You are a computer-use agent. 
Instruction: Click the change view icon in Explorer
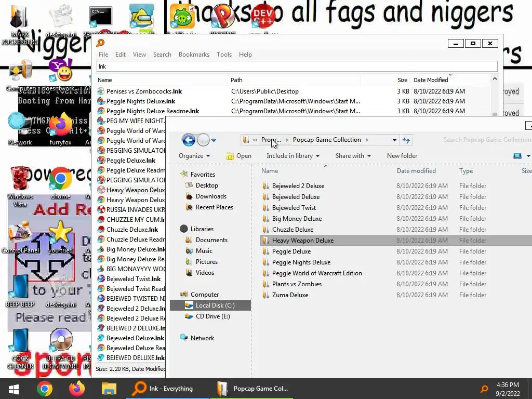517,156
